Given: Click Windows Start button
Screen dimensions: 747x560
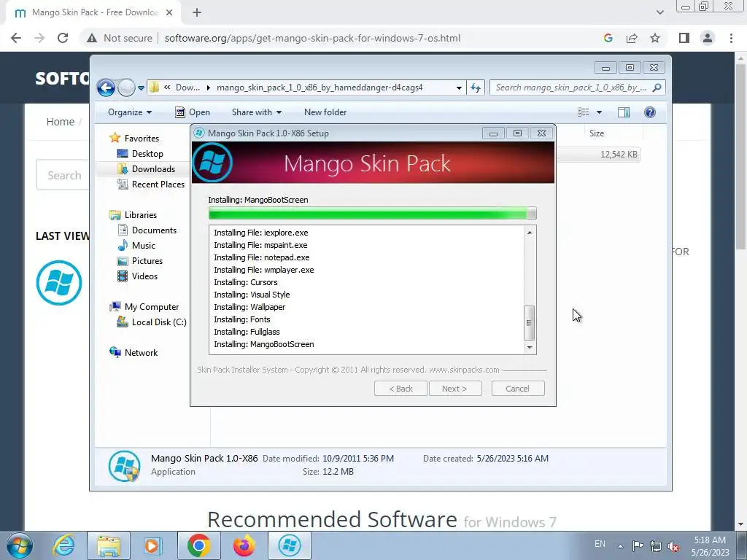Looking at the screenshot, I should (x=20, y=545).
